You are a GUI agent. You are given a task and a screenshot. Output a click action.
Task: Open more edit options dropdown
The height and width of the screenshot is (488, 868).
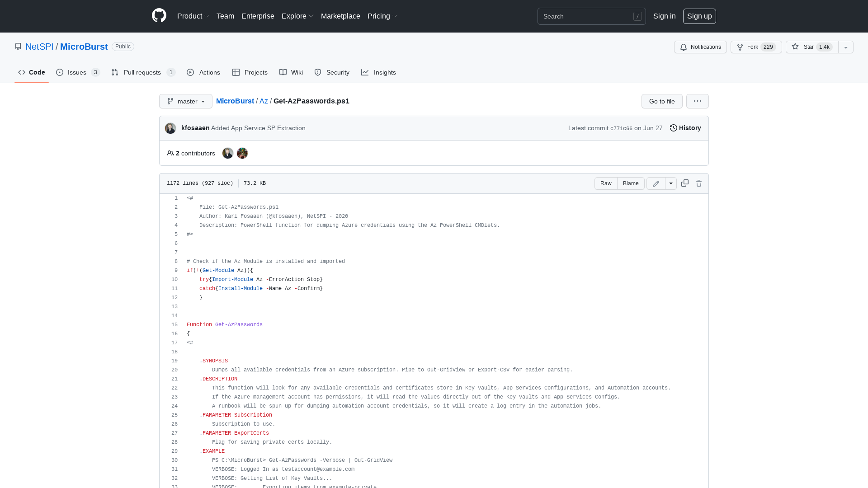click(671, 183)
